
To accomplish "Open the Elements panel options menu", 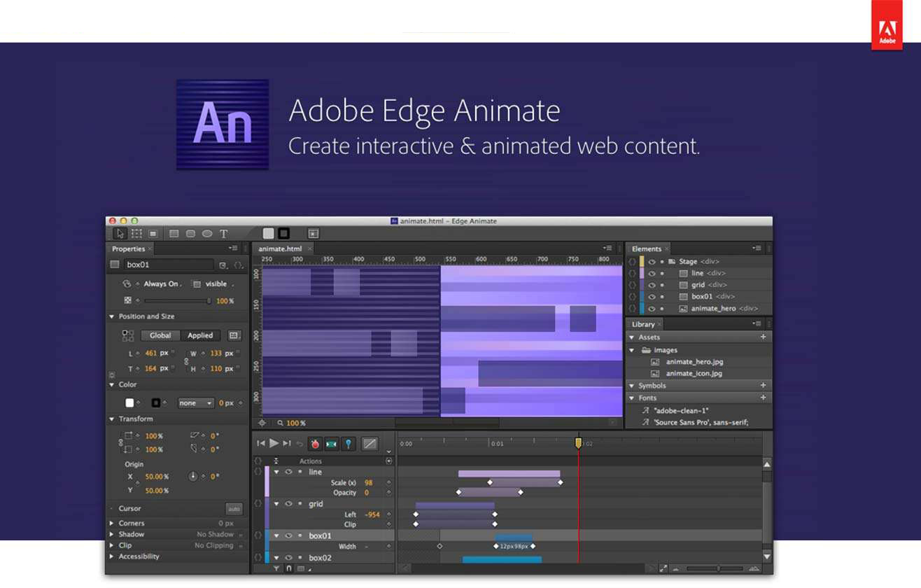I will 757,248.
